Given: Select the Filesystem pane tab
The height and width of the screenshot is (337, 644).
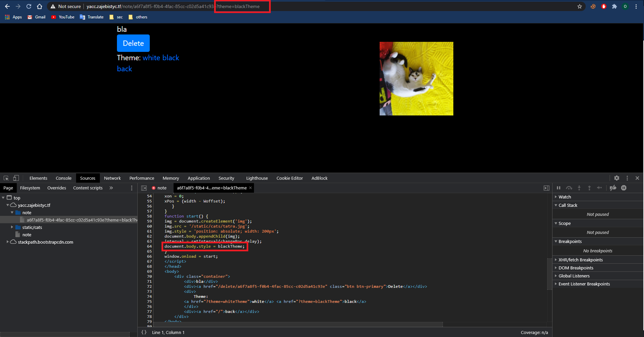Looking at the screenshot, I should [30, 188].
